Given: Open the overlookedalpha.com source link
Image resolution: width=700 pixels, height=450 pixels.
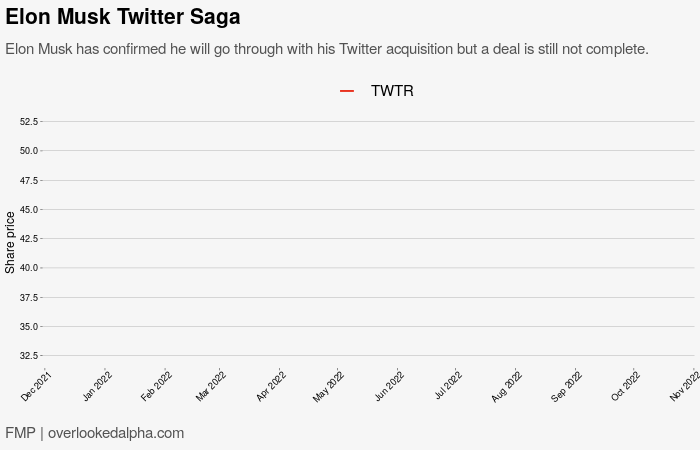Looking at the screenshot, I should (x=116, y=433).
